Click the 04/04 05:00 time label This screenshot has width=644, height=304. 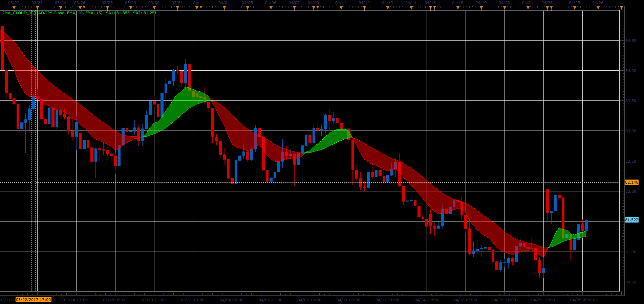pos(232,300)
